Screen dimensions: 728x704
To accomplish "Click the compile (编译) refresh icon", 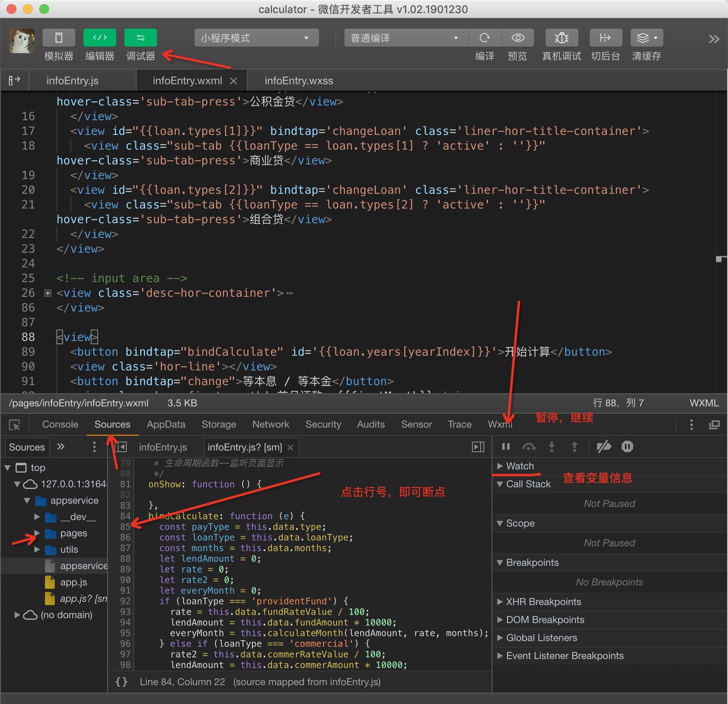I will click(485, 38).
